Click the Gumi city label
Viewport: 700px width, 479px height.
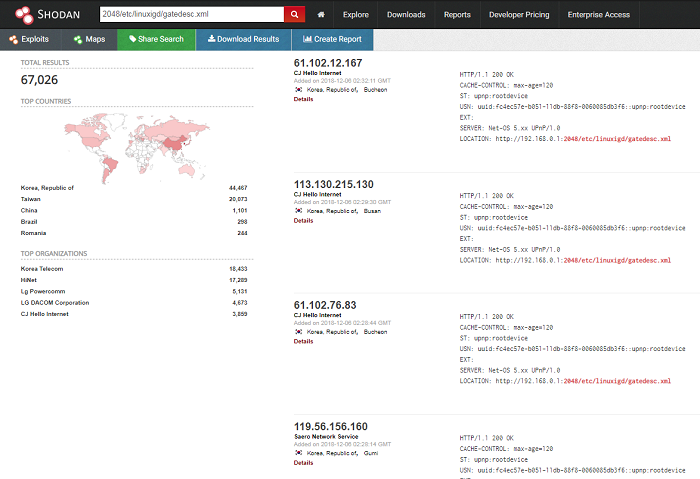tap(371, 453)
